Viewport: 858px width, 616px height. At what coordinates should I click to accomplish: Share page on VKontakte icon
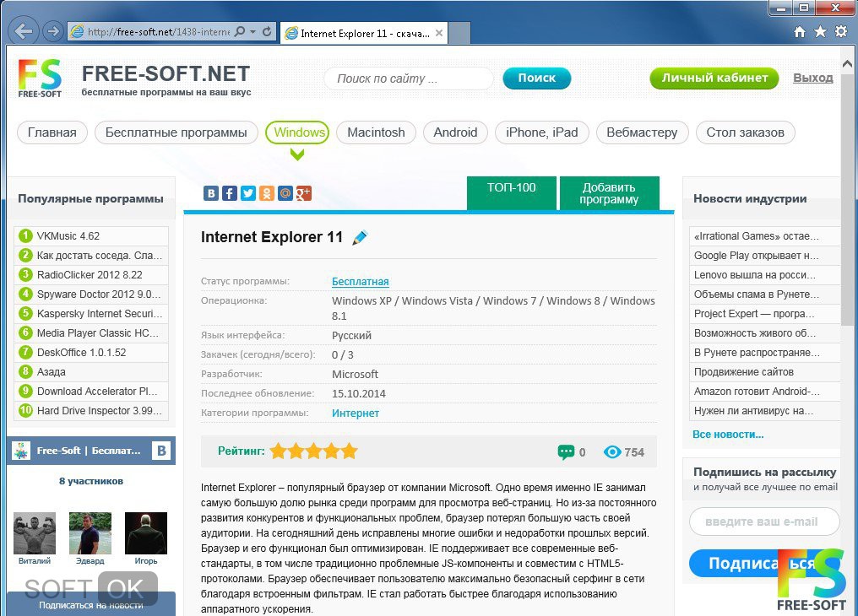[211, 193]
